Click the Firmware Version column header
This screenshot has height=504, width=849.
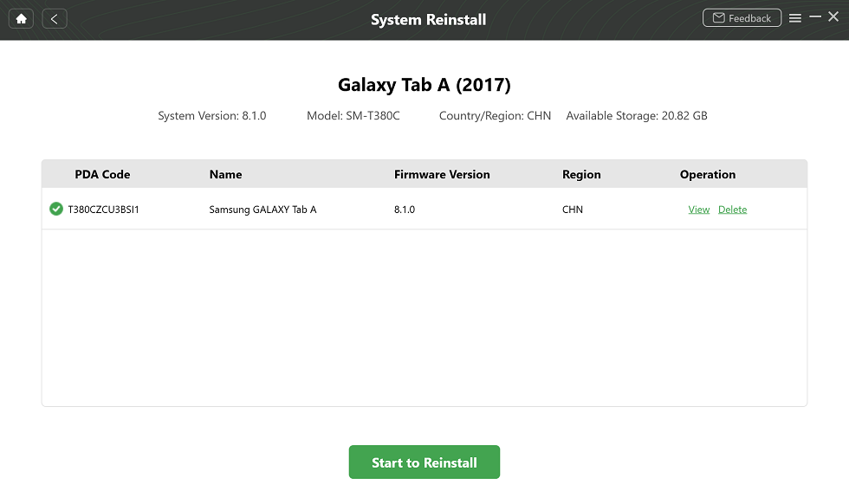pyautogui.click(x=442, y=174)
